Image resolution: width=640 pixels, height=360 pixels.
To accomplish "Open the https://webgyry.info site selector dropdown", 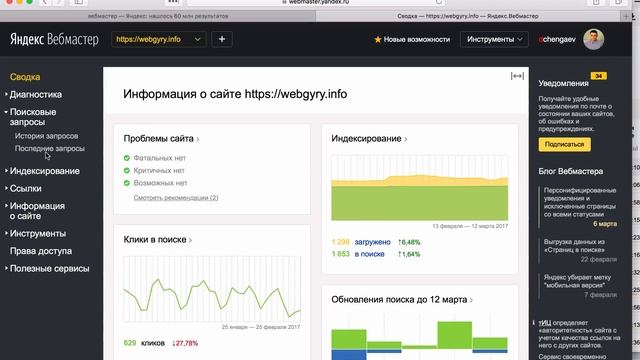I will click(158, 39).
